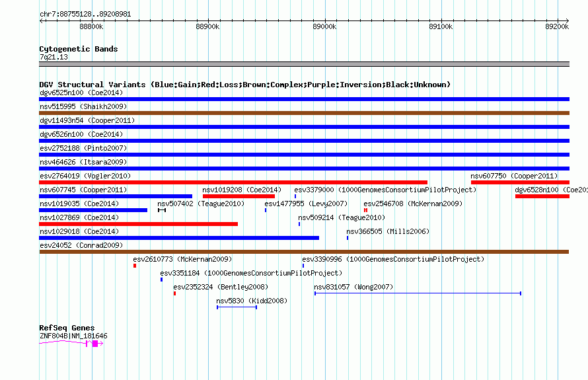Viewport: 588px width, 380px height.
Task: Click the nsv1019035 (Coe2014) blue bar
Action: (x=93, y=210)
